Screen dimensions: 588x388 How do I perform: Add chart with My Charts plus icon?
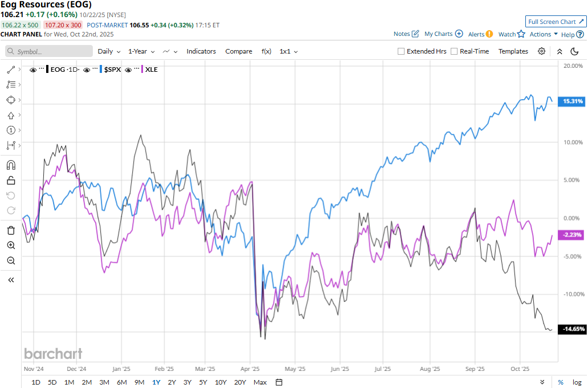[459, 34]
